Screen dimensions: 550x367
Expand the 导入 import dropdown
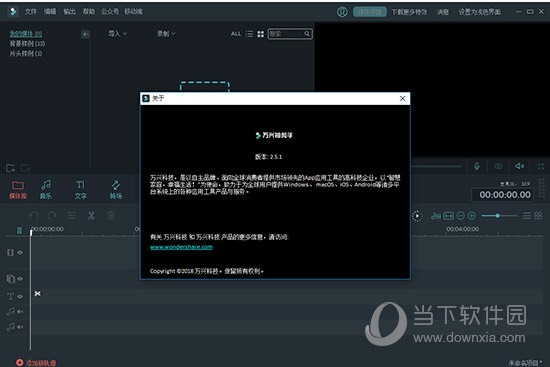click(x=118, y=34)
